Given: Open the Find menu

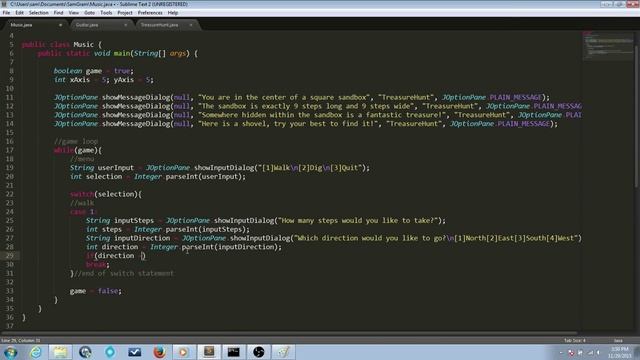Looking at the screenshot, I should click(x=58, y=13).
